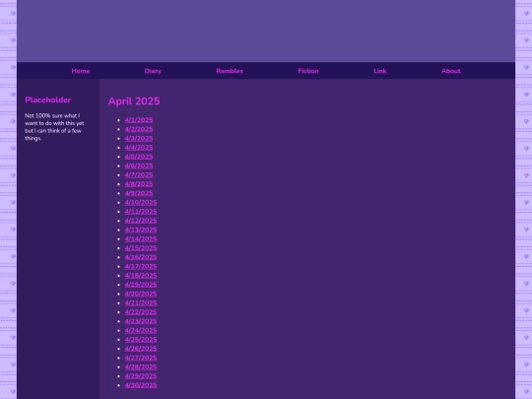Image resolution: width=532 pixels, height=399 pixels.
Task: Visit the About page
Action: [450, 71]
